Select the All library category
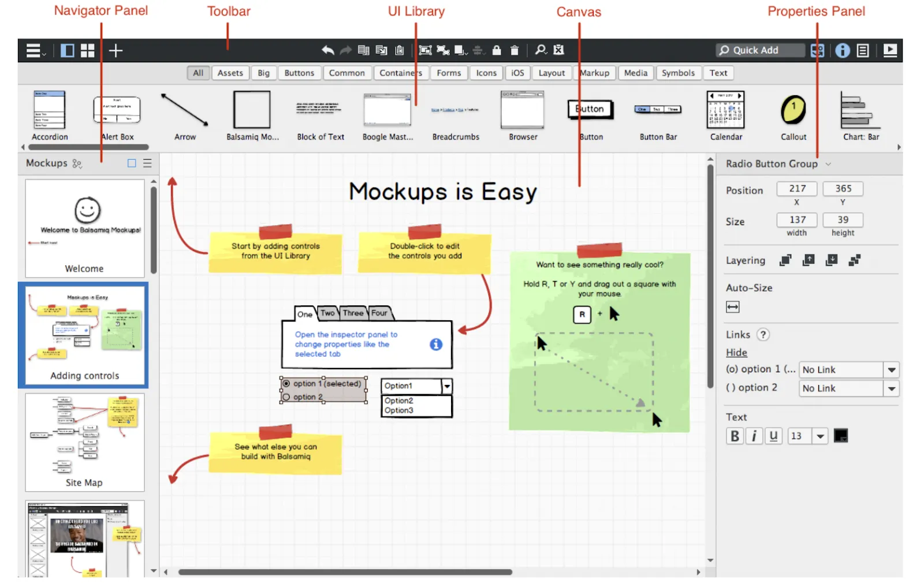 [x=198, y=73]
